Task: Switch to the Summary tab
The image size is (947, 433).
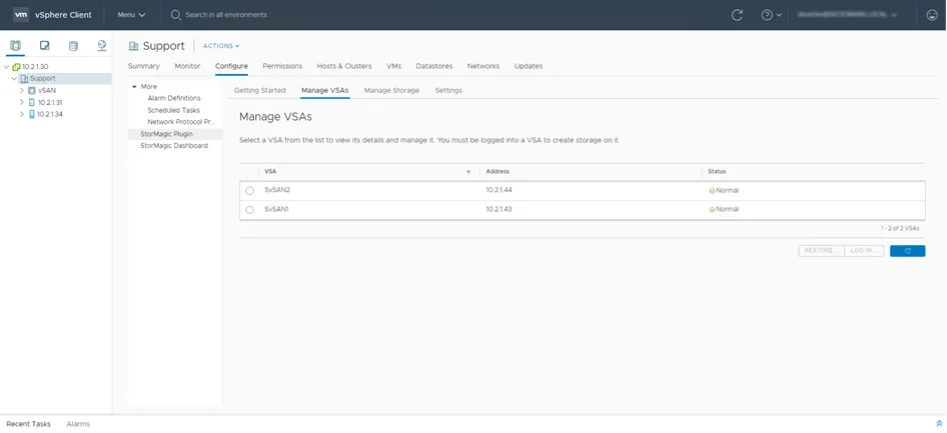Action: 144,66
